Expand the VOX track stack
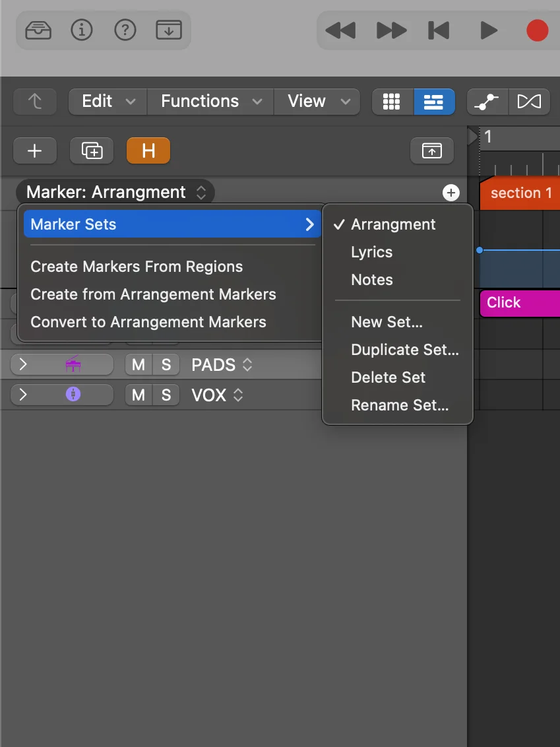 [x=23, y=395]
